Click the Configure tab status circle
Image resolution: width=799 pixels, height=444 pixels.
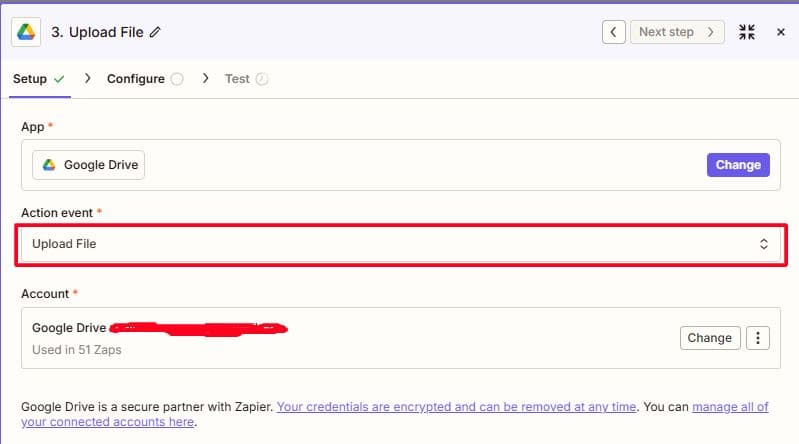pos(177,79)
